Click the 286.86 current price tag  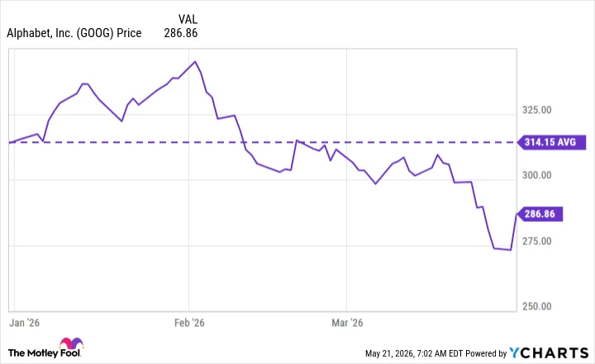coord(540,214)
